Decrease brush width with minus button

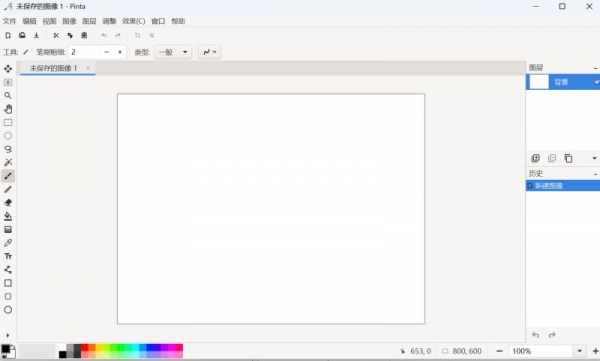point(106,52)
